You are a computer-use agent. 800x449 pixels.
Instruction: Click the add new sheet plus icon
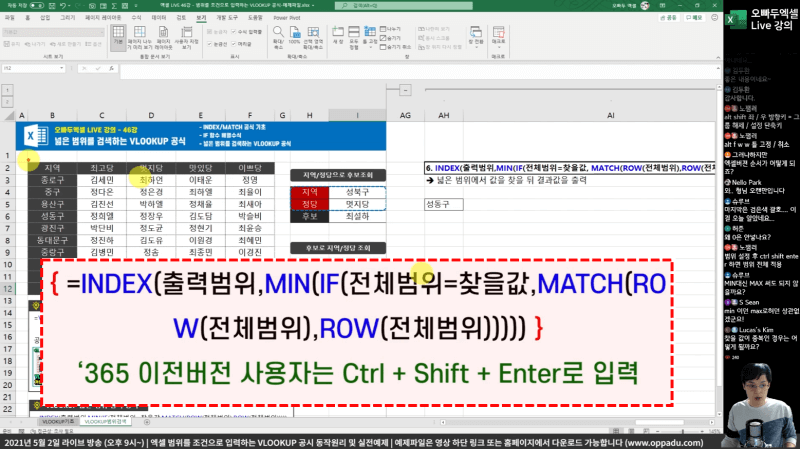pos(146,422)
